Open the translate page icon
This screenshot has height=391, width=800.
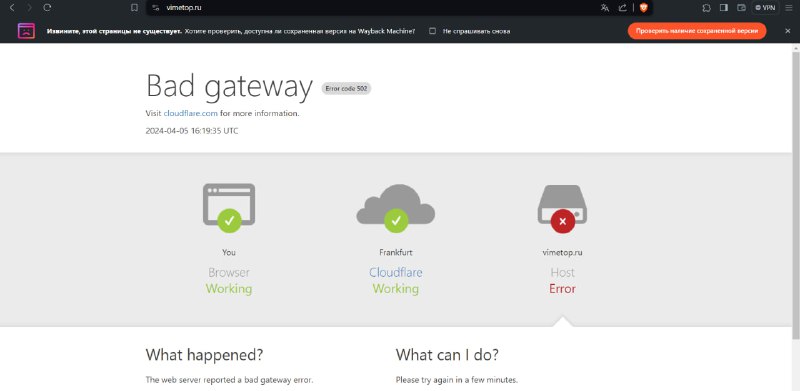coord(605,8)
